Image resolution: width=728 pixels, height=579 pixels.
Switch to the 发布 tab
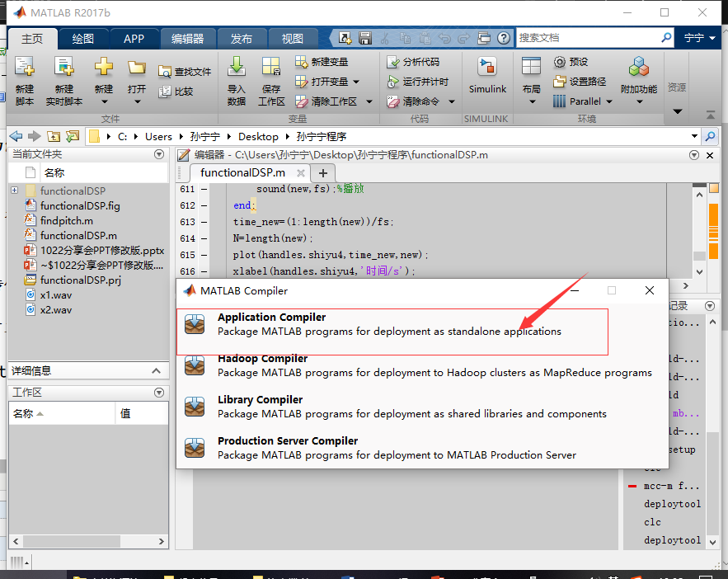pyautogui.click(x=242, y=39)
